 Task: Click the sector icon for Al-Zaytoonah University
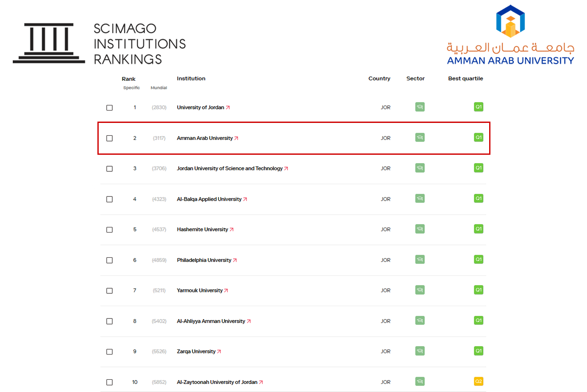click(x=420, y=382)
